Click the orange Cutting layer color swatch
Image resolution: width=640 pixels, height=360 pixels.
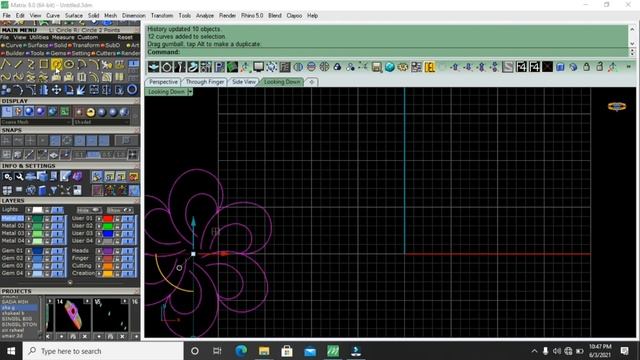pos(108,266)
